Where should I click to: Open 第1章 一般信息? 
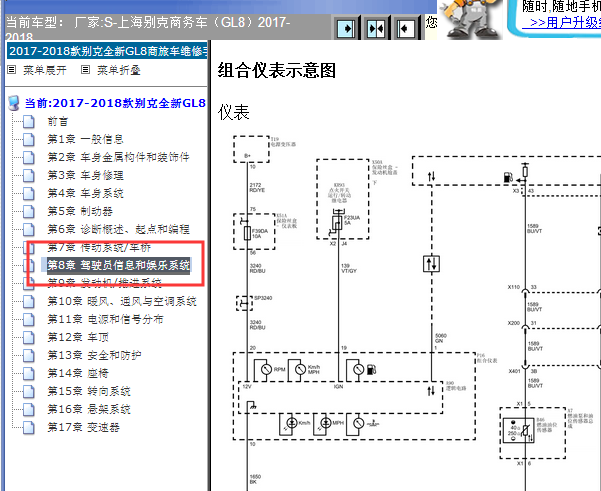click(x=85, y=139)
